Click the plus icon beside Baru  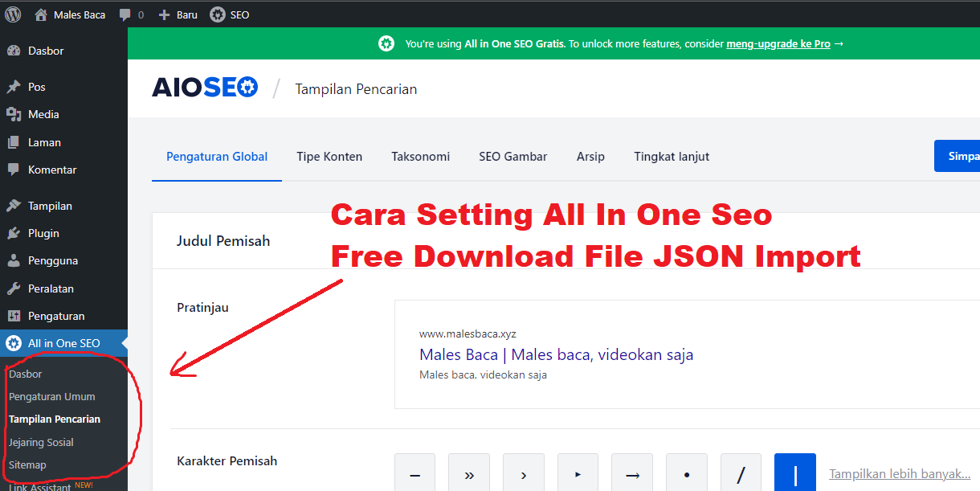point(164,14)
